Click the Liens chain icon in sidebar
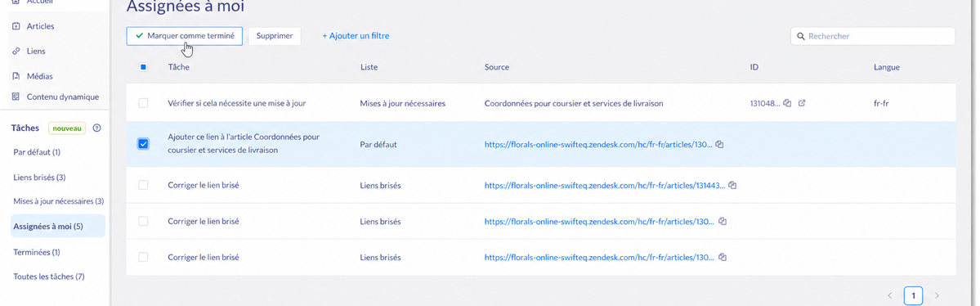The height and width of the screenshot is (306, 980). (16, 52)
